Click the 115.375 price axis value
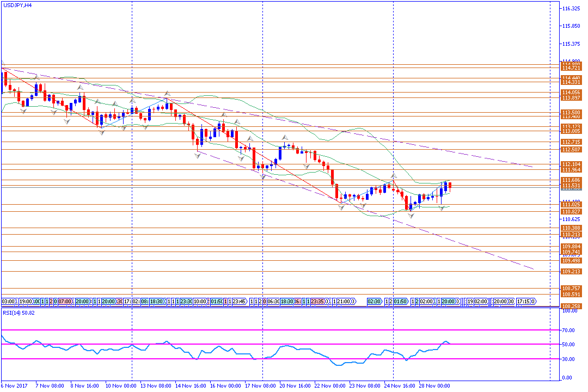This screenshot has width=588, height=392. point(571,44)
